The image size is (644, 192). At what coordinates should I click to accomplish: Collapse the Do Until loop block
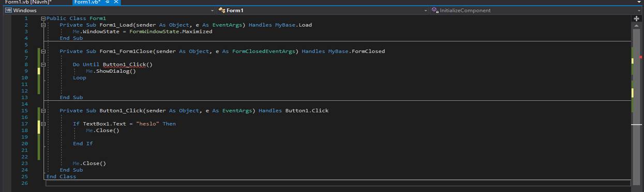43,65
